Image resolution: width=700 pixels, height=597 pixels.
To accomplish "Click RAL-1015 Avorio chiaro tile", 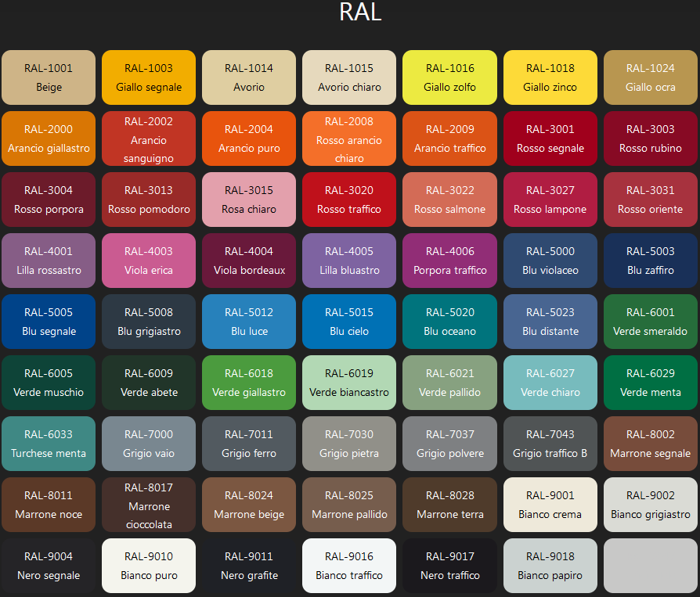I will [349, 77].
